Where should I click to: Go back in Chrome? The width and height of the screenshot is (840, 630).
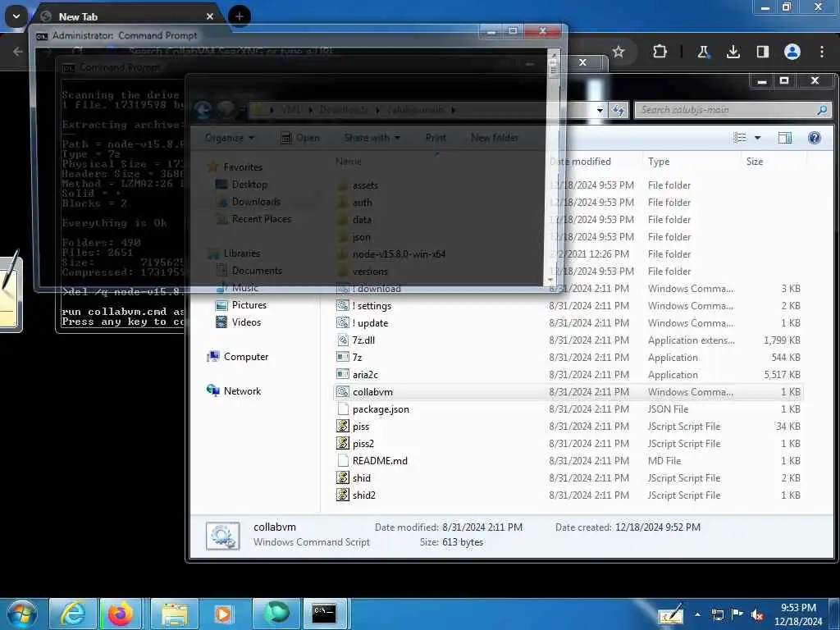[x=18, y=52]
